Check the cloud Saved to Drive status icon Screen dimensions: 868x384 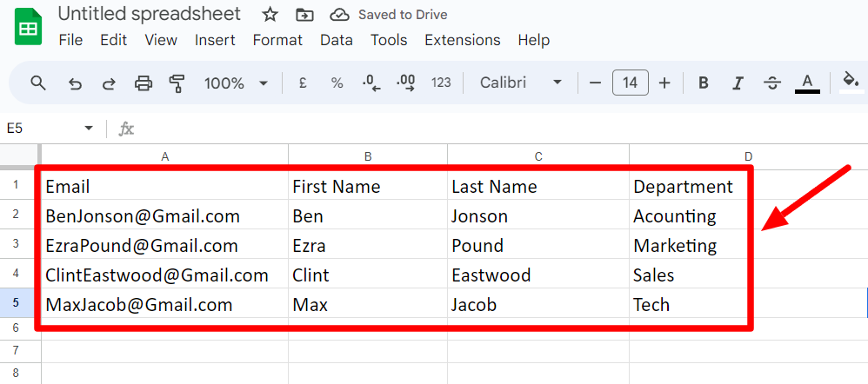pos(339,15)
